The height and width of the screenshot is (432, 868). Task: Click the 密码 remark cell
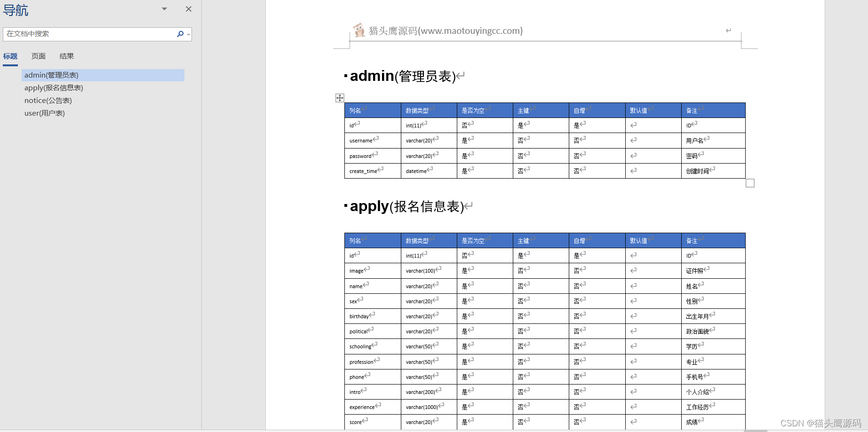[713, 156]
